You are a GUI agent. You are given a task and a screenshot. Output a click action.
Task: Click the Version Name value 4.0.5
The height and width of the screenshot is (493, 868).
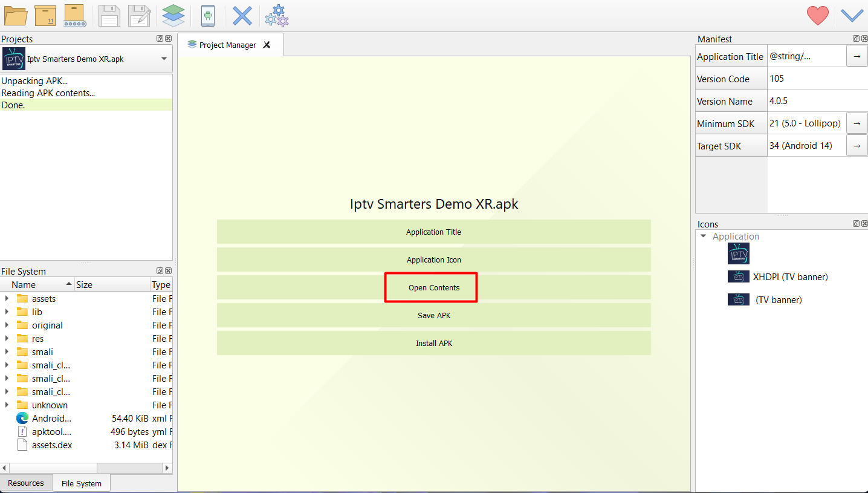[x=817, y=101]
